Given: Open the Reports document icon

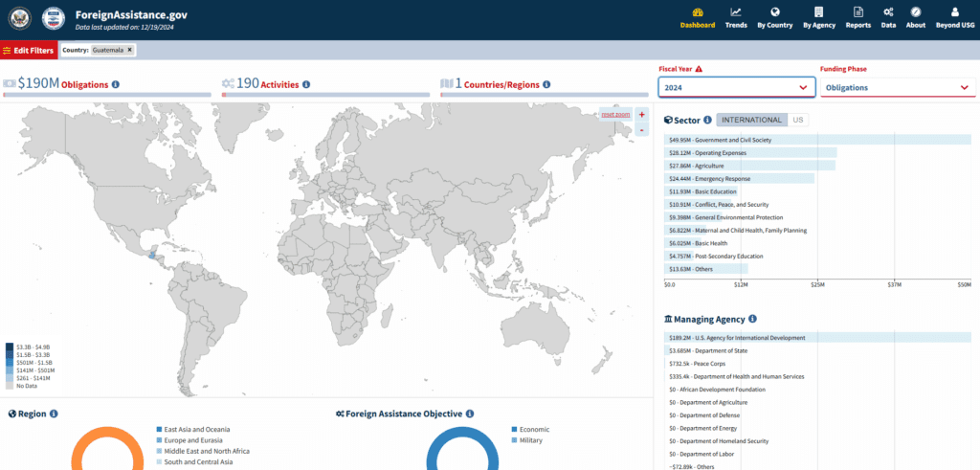Looking at the screenshot, I should click(x=858, y=12).
